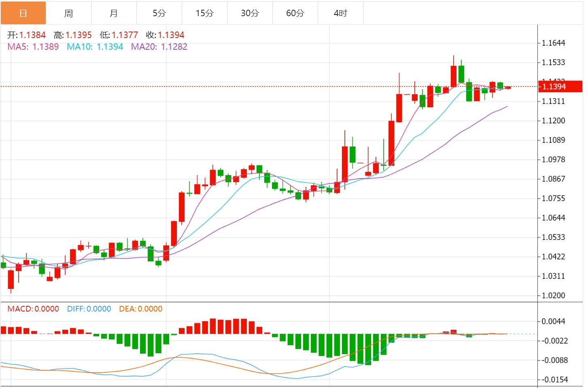Click the -0.0154 MACD axis label
The height and width of the screenshot is (388, 588).
point(555,380)
